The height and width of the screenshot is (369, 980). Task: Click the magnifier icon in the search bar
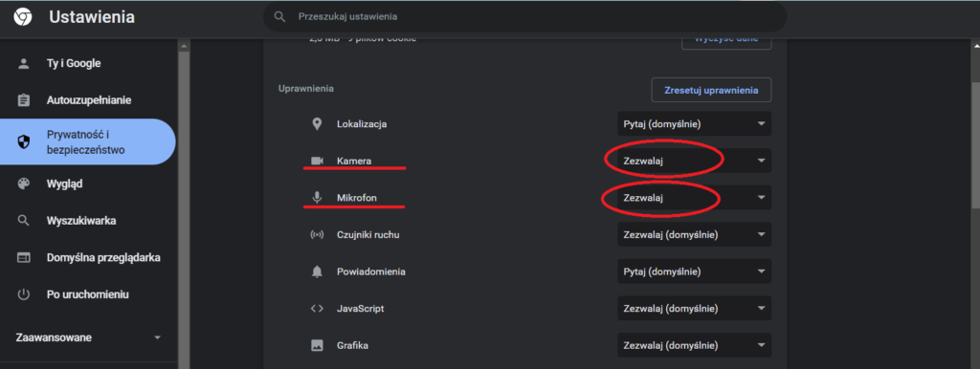pos(280,17)
